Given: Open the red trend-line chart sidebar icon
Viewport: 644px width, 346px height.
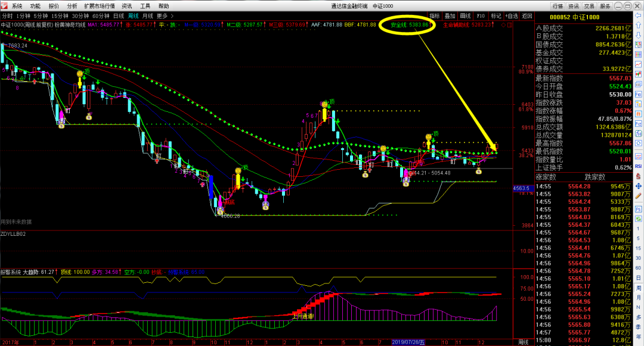Looking at the screenshot, I should click(638, 64).
